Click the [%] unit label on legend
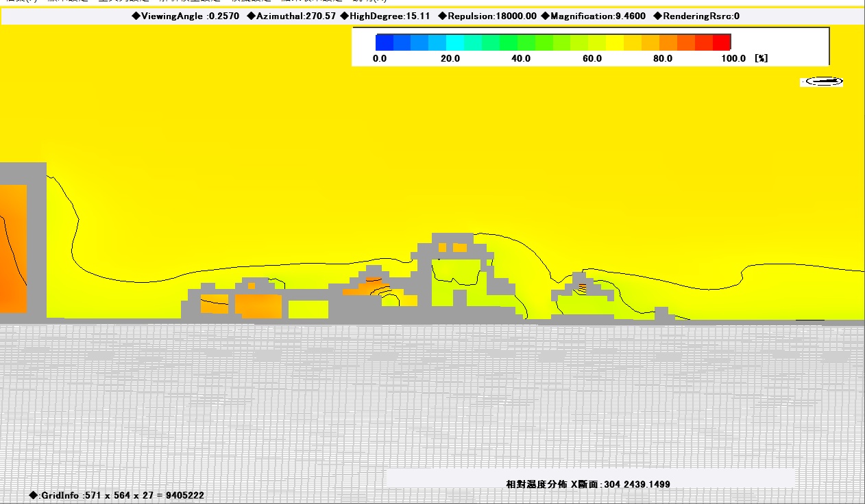This screenshot has width=865, height=504. tap(761, 59)
